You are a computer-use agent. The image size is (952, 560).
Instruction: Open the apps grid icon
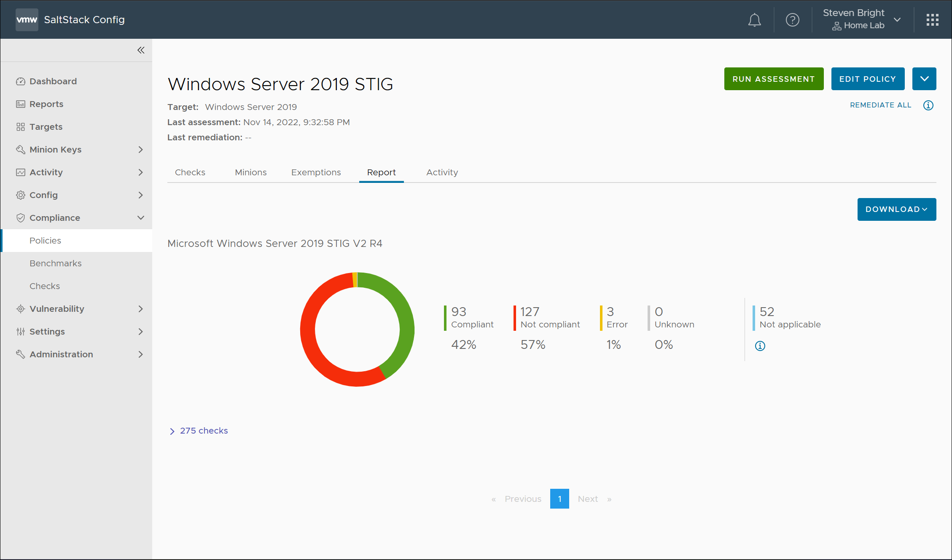pyautogui.click(x=932, y=20)
